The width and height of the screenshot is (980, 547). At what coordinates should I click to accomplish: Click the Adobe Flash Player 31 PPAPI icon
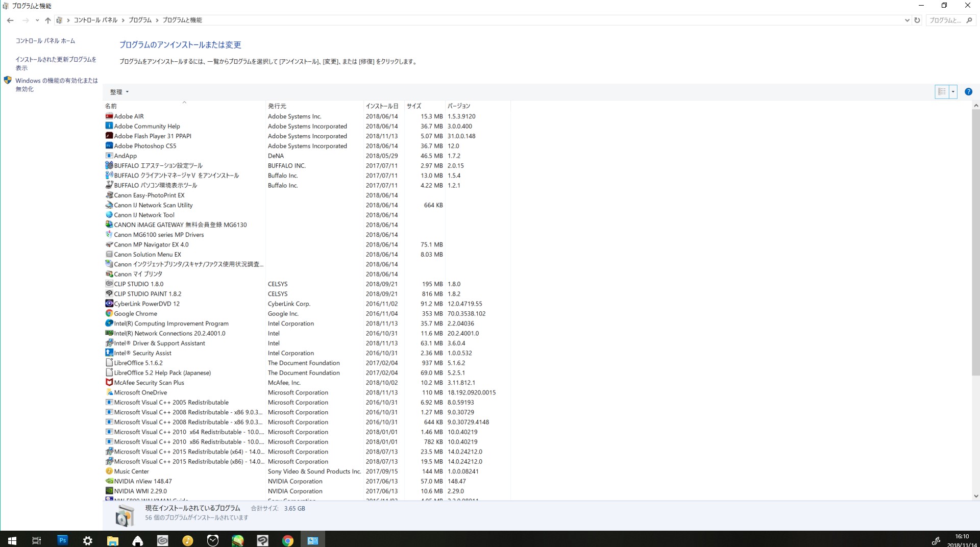click(109, 136)
